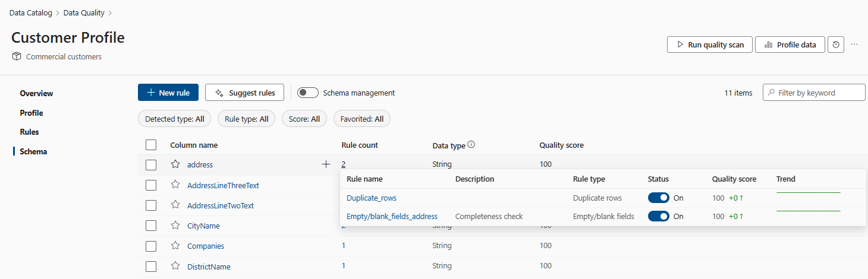Click the history clock icon button

tap(836, 45)
